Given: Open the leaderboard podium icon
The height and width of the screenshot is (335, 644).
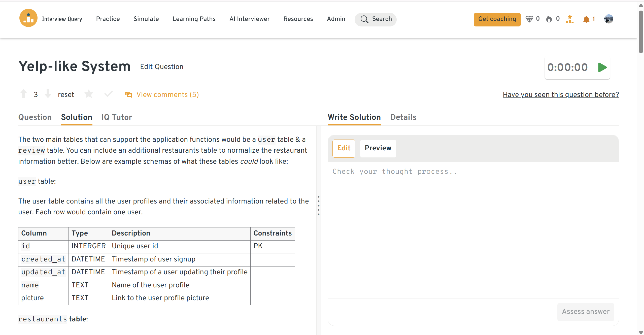Looking at the screenshot, I should coord(569,19).
